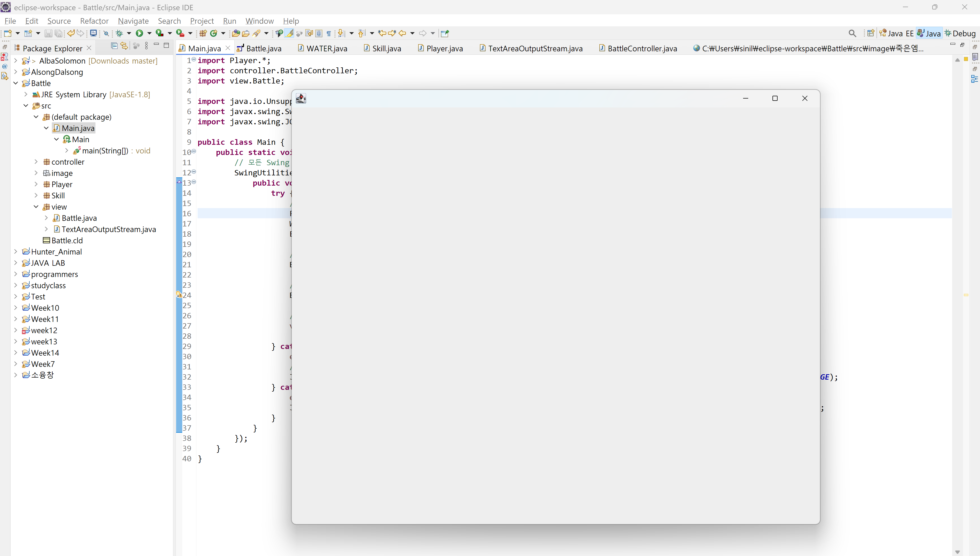
Task: Click the toolbar Search magnifier icon
Action: (852, 33)
